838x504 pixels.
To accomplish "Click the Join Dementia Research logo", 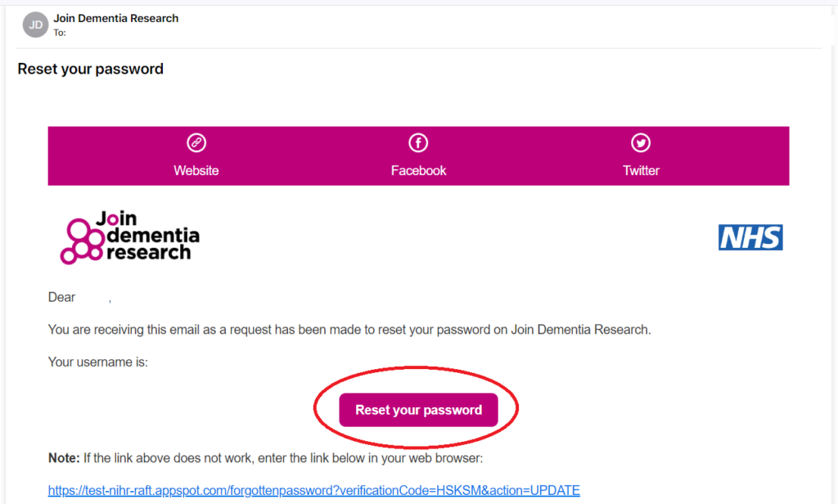I will point(130,237).
